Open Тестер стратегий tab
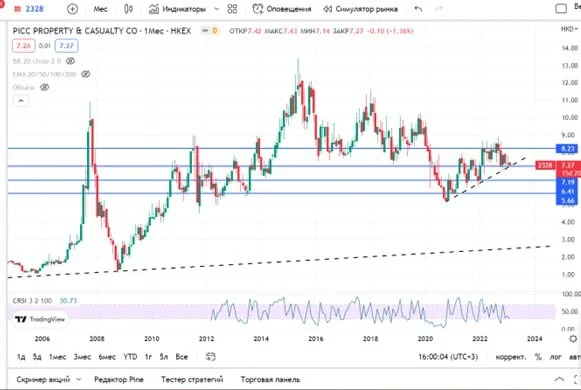This screenshot has width=581, height=390. point(192,380)
